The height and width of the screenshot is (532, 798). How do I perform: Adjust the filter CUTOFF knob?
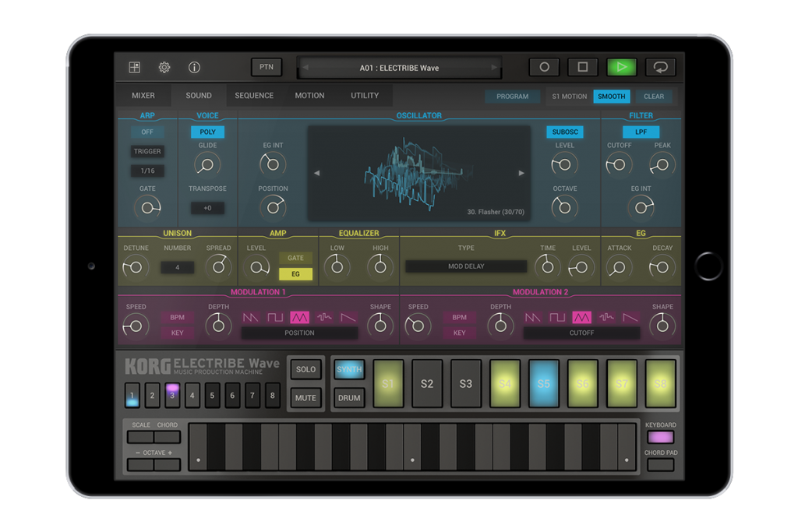coord(619,164)
